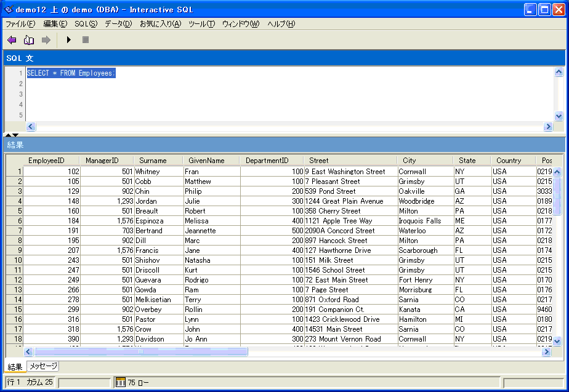Click the application icon in title bar
Viewport: 569px width, 392px height.
9,9
